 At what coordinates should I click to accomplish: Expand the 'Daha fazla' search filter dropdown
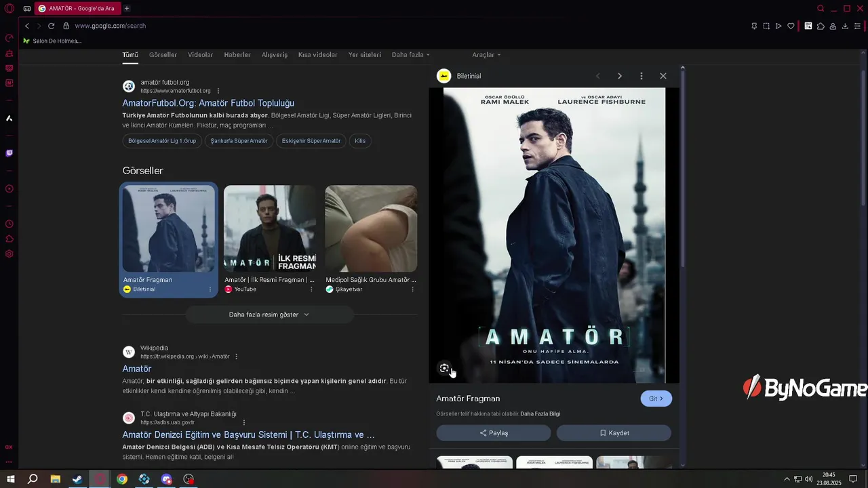410,55
